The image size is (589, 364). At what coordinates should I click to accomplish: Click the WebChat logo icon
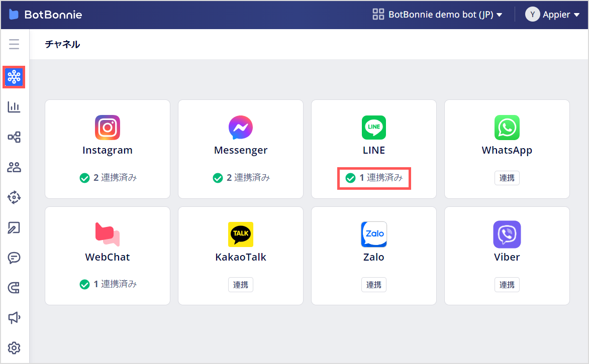tap(108, 234)
